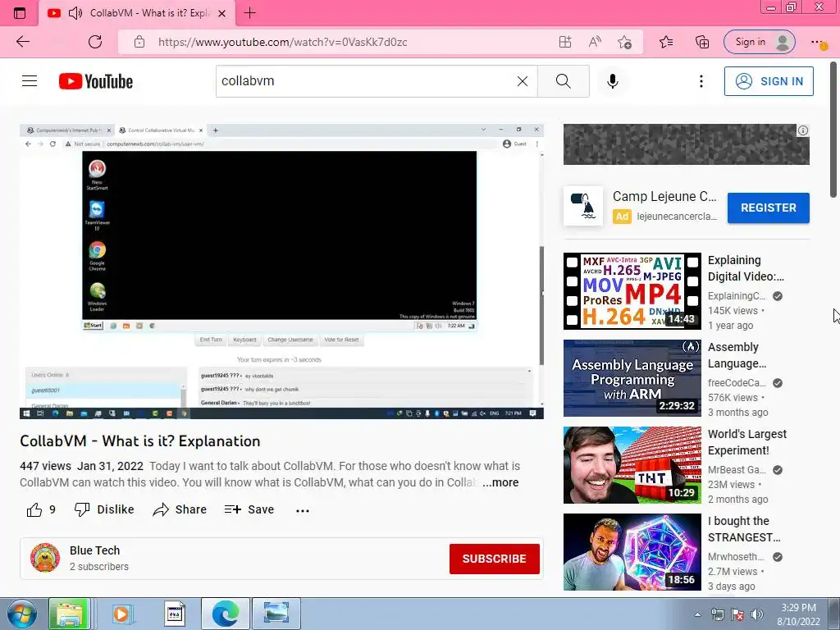
Task: Open Explaining Digital Video thumbnail
Action: click(x=632, y=291)
